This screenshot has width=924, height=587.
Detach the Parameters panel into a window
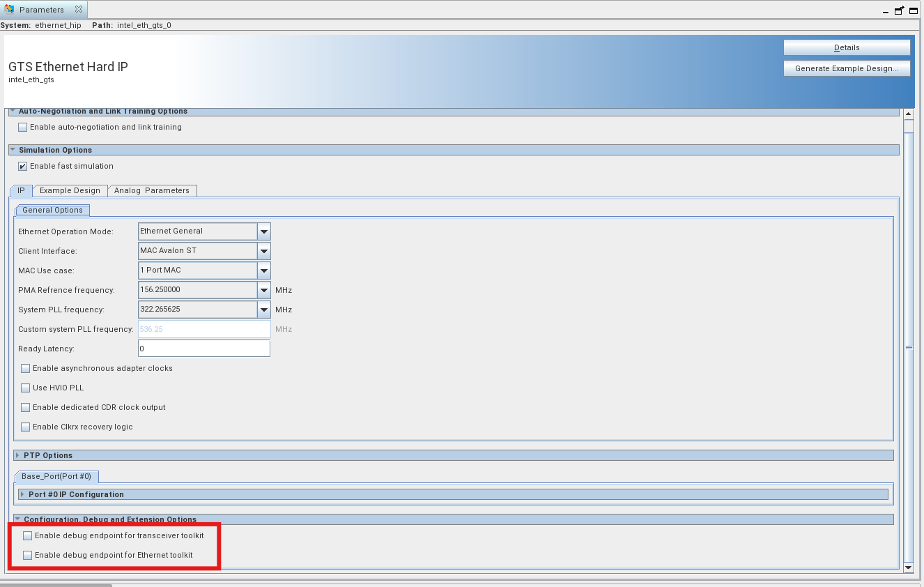(x=900, y=10)
